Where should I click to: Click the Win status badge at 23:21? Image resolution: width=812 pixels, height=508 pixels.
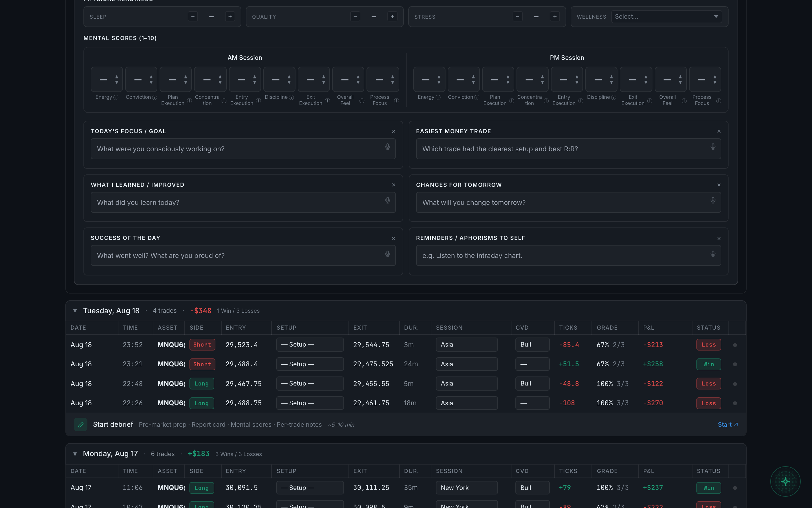(x=709, y=364)
